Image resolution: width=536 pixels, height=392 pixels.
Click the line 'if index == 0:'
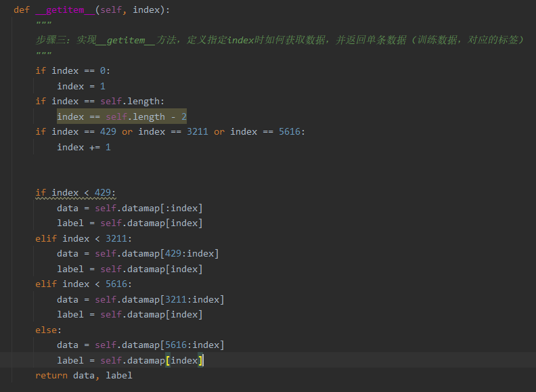(x=73, y=71)
